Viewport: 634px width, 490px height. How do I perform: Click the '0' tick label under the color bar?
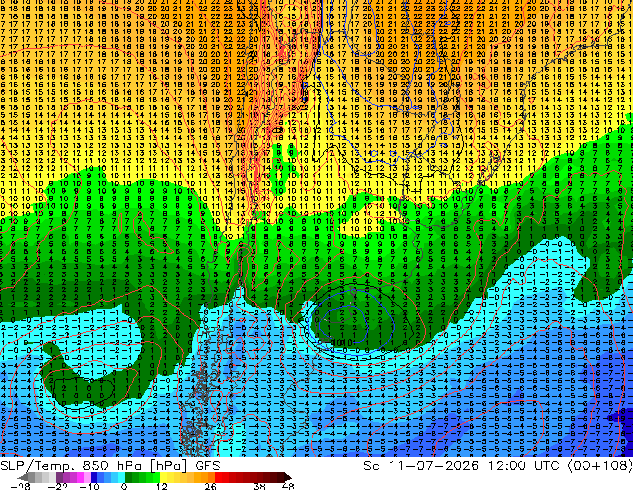click(124, 486)
